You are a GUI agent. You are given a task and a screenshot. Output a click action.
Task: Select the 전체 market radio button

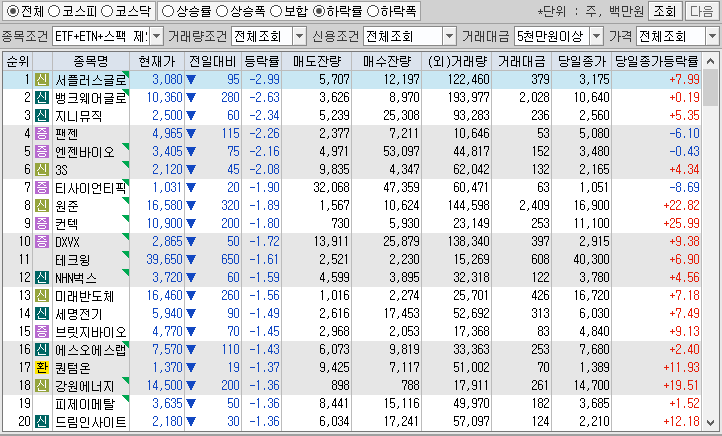[12, 11]
